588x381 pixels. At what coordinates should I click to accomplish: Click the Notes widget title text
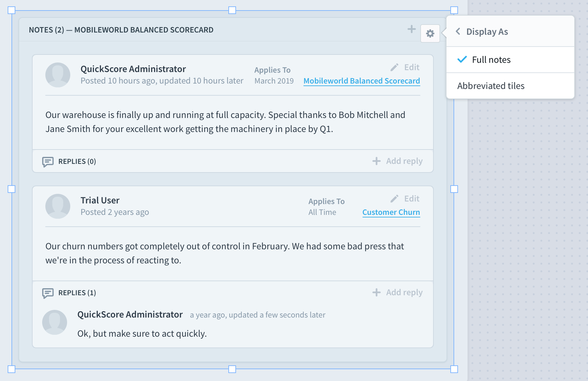point(121,30)
